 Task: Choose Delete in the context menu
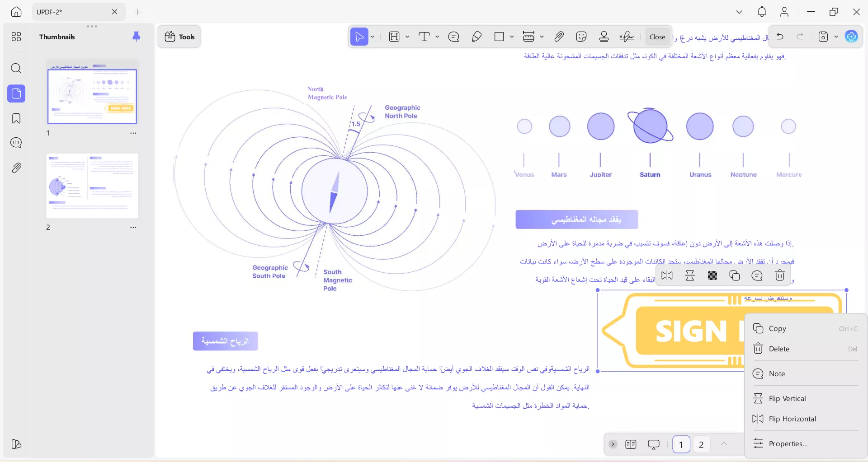point(806,349)
